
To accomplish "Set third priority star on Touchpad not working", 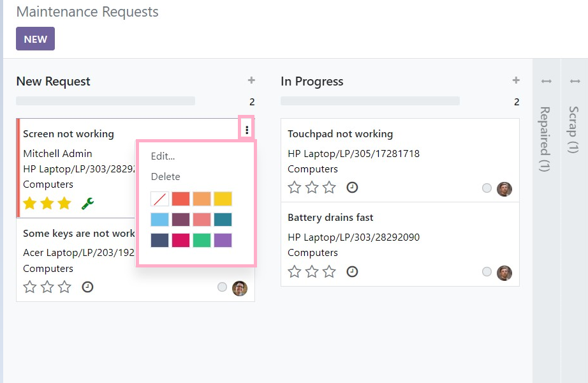I will click(329, 187).
